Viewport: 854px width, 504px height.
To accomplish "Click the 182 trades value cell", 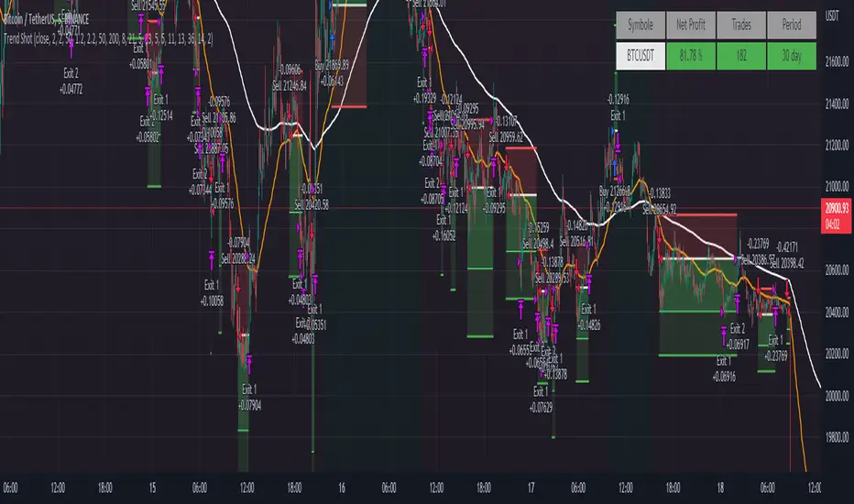I will pyautogui.click(x=740, y=56).
